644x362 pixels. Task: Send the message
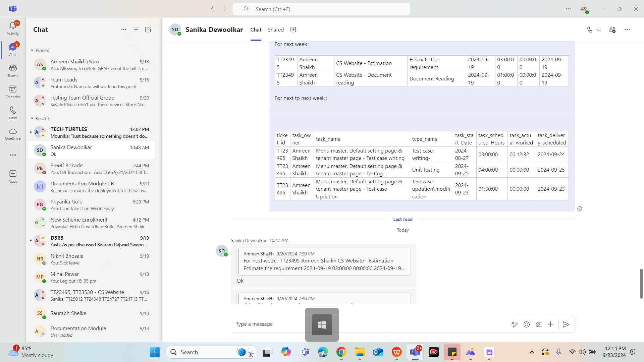[x=566, y=324]
